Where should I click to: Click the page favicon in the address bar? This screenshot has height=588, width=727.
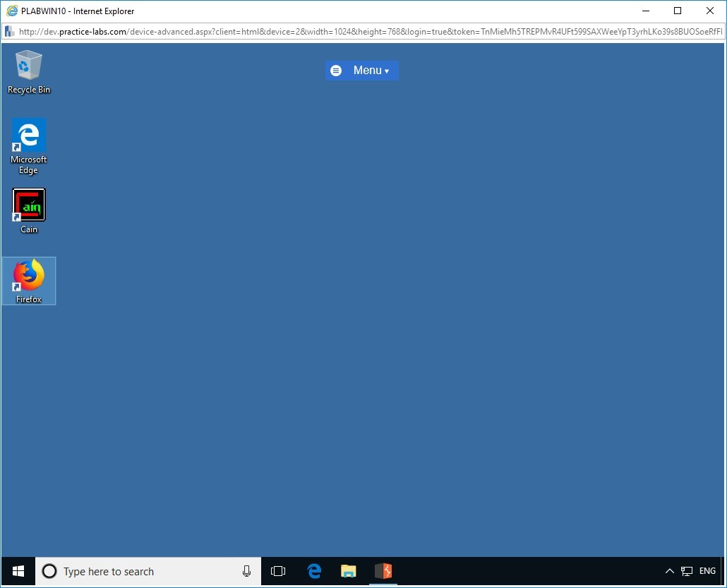click(x=9, y=31)
